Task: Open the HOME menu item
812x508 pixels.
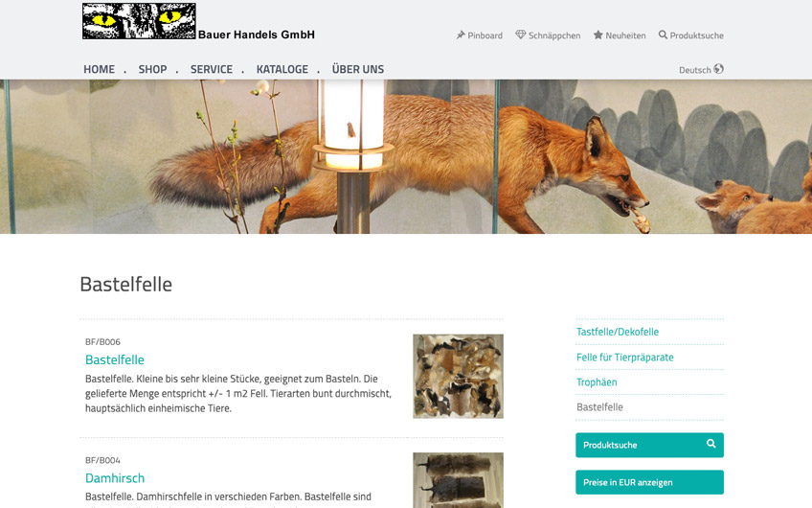Action: tap(99, 69)
